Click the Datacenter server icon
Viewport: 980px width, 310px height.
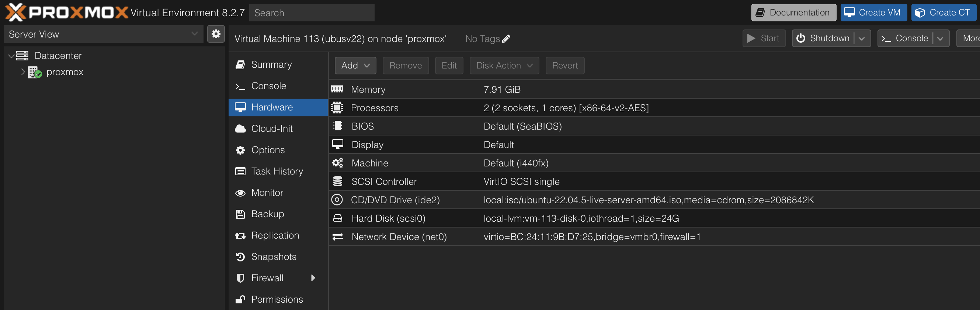[22, 56]
